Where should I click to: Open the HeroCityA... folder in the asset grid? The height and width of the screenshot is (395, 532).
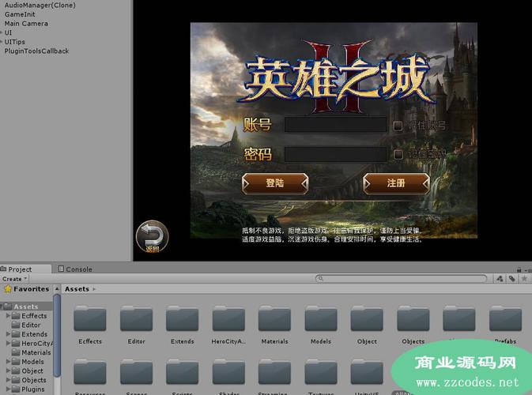pyautogui.click(x=228, y=318)
